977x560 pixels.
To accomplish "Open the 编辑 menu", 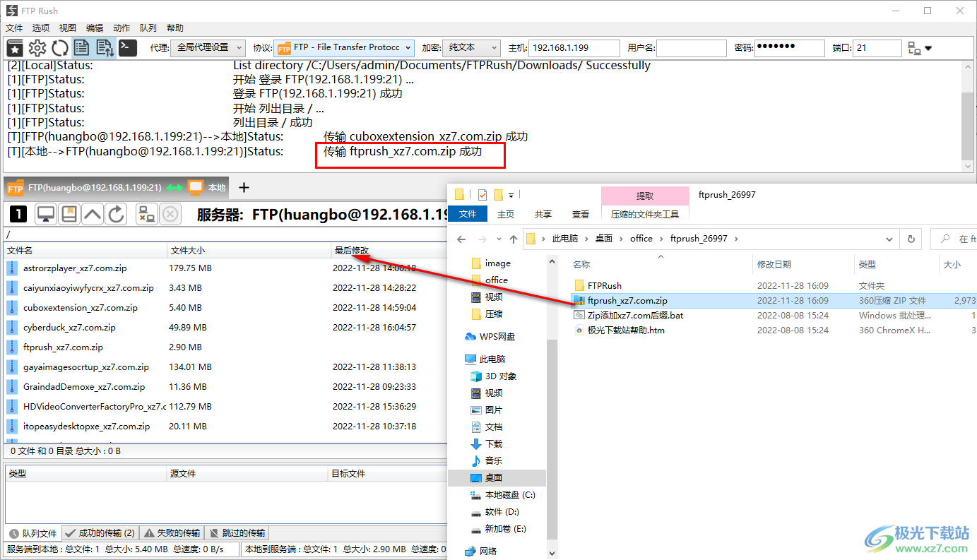I will [x=95, y=28].
